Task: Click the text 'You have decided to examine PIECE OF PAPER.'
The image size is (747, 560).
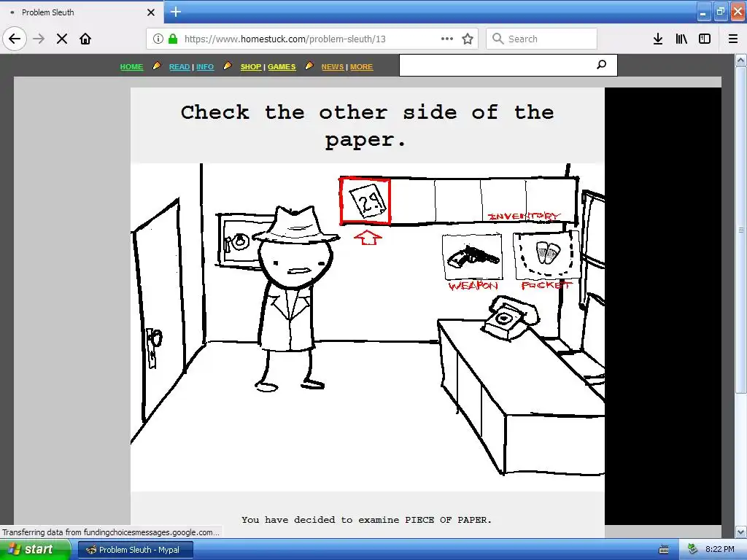Action: point(366,520)
